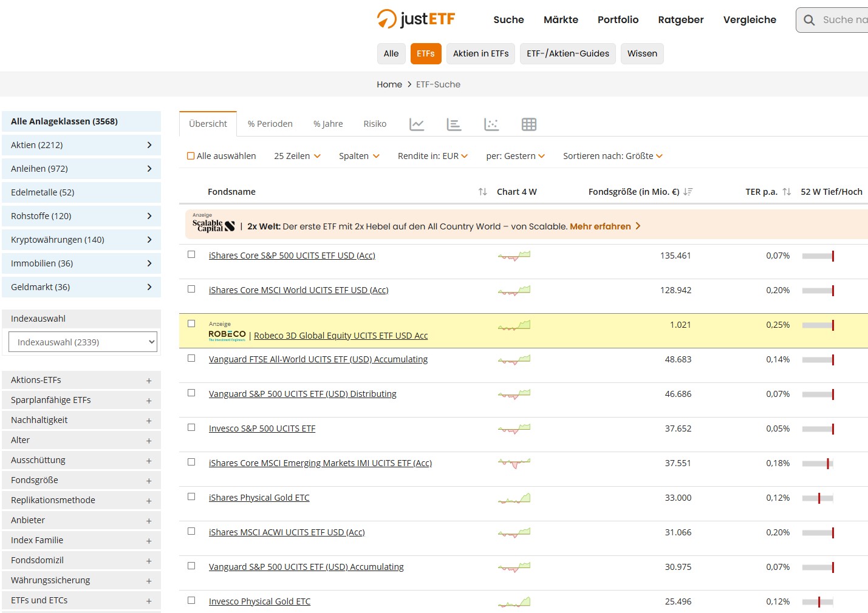Click plus icon next to Nachhaltigkeit
Viewport: 868px width, 613px height.
[x=149, y=421]
